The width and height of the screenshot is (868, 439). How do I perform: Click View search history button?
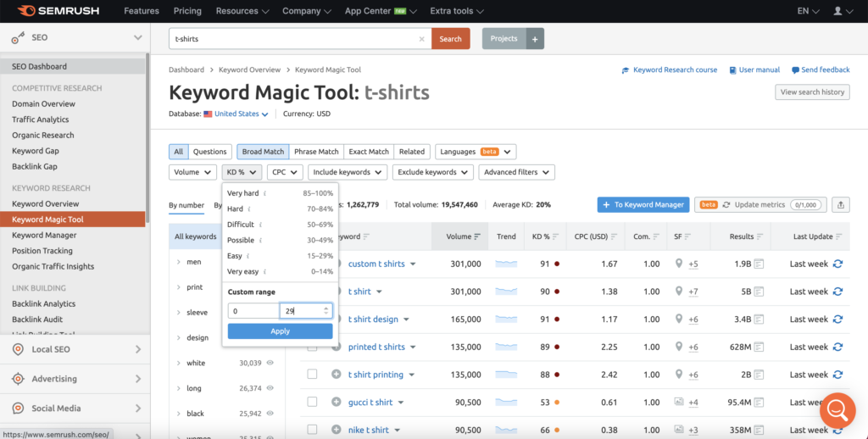click(x=812, y=92)
